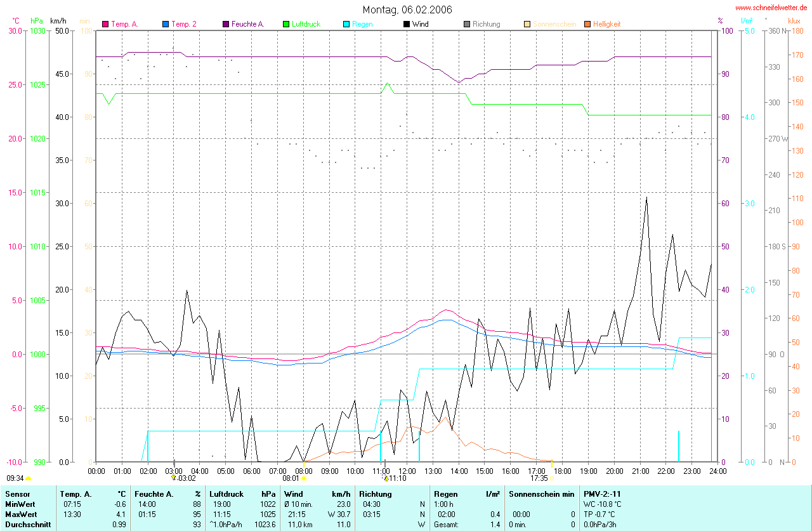This screenshot has width=812, height=531.
Task: Click the sunset icon at 17:35
Action: click(x=553, y=478)
